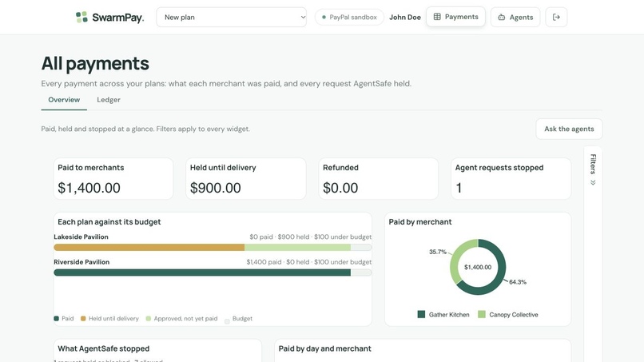
Task: Click the Agents robot icon
Action: (x=502, y=18)
